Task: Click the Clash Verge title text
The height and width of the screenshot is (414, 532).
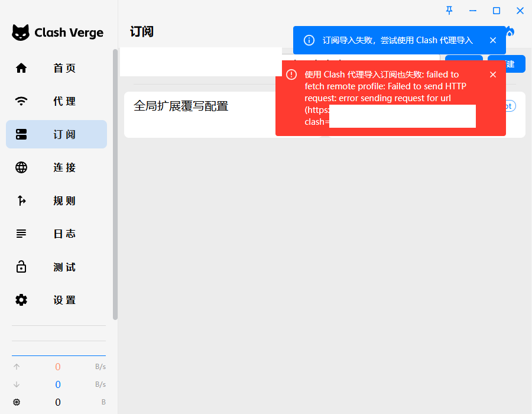Action: click(x=69, y=33)
